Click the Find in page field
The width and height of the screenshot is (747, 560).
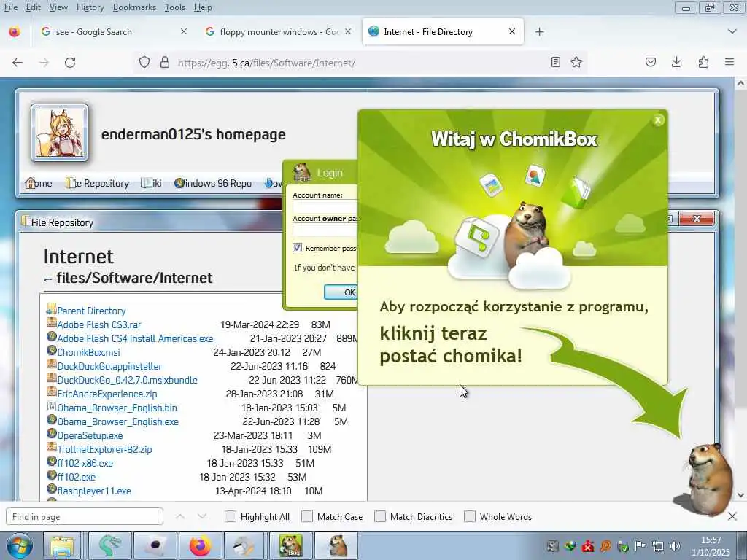85,517
